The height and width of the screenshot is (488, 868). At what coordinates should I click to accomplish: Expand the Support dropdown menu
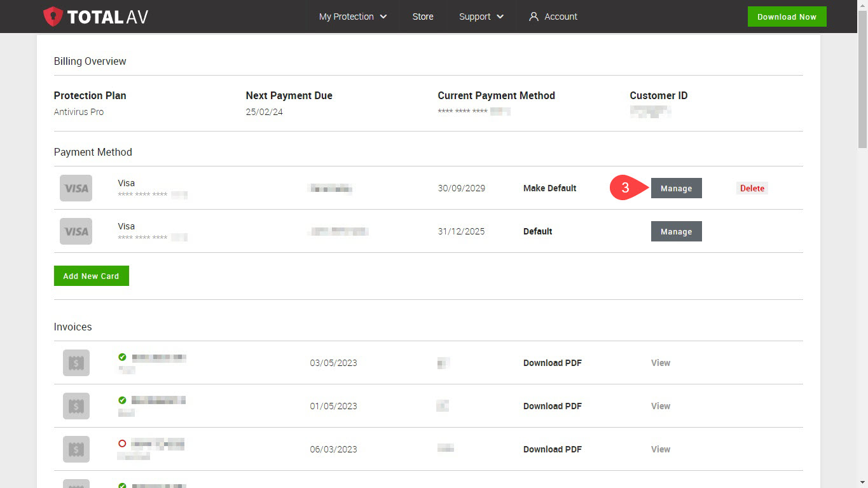tap(481, 17)
